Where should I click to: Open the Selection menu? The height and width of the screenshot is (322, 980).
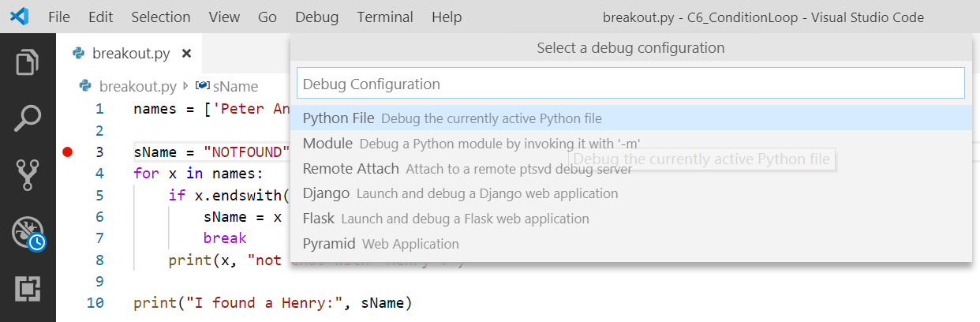[x=161, y=17]
